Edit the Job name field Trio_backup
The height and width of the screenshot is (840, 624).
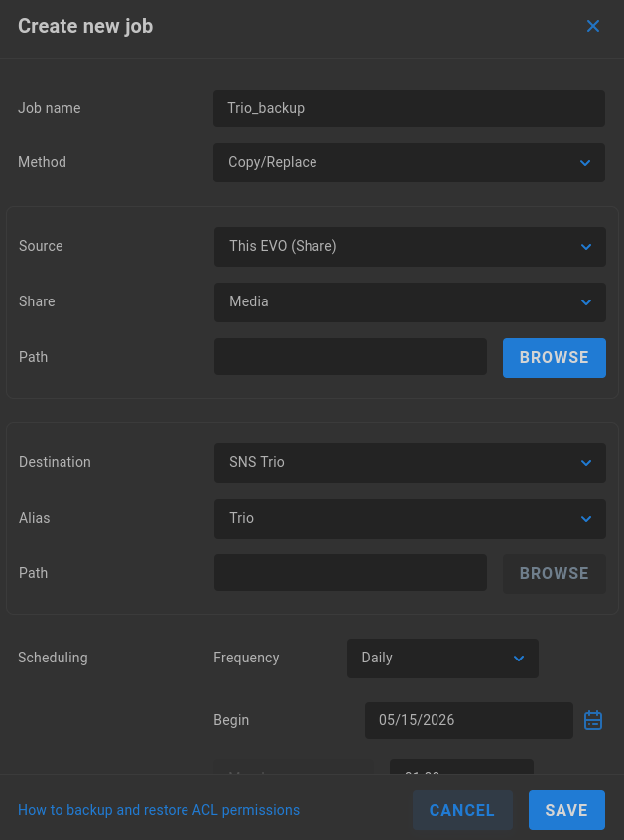pyautogui.click(x=409, y=108)
